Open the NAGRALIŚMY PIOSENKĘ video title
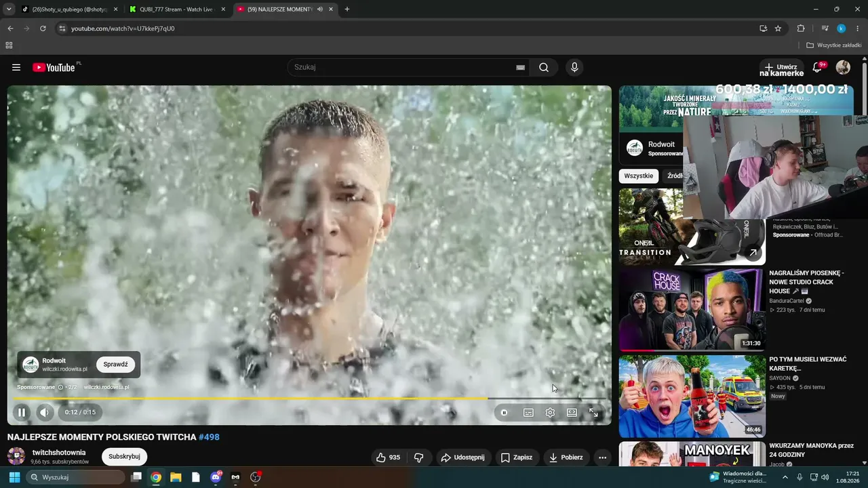The image size is (868, 488). point(806,282)
